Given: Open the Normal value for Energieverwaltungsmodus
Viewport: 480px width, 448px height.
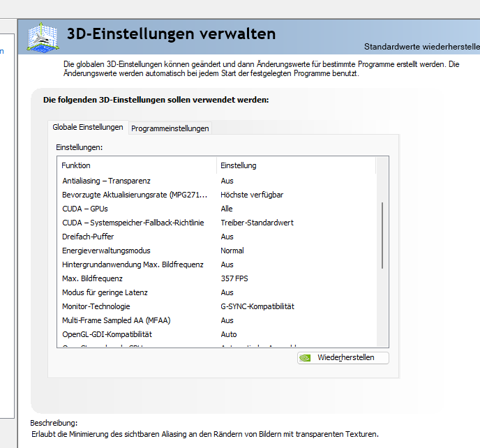Looking at the screenshot, I should [232, 251].
